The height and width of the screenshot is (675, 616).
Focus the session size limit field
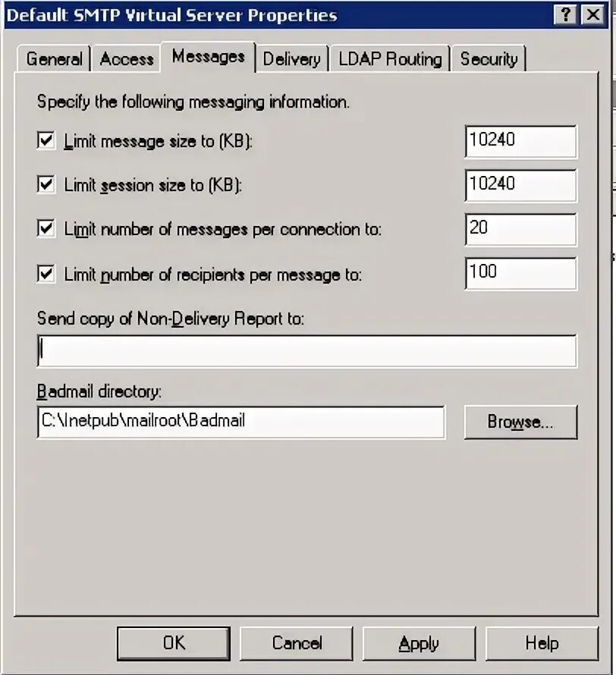pos(521,185)
